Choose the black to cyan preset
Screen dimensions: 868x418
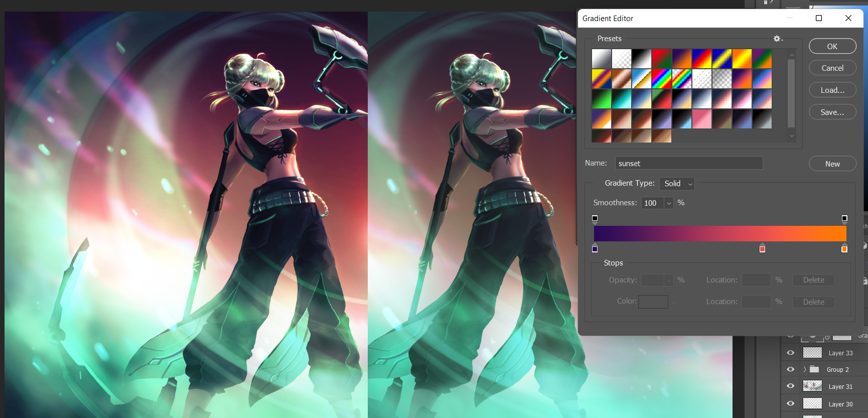[622, 99]
